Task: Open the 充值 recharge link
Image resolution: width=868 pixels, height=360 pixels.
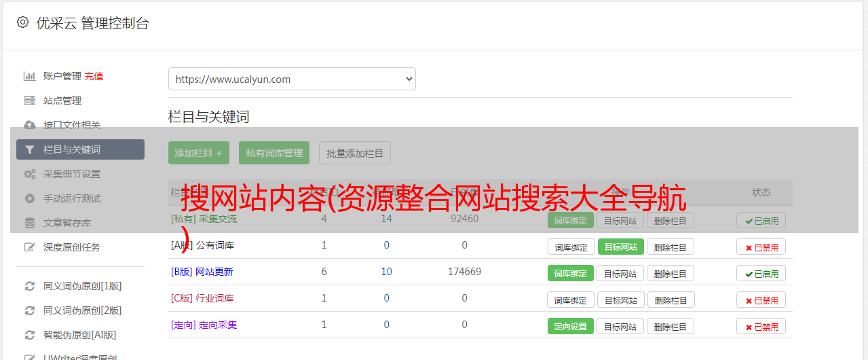Action: pos(94,76)
